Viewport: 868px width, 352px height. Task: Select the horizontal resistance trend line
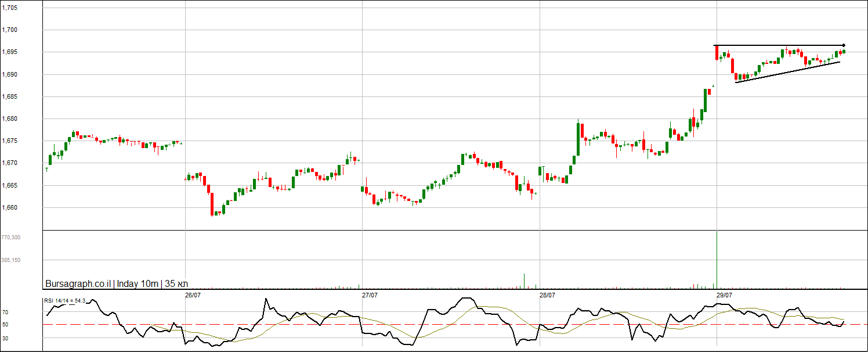coord(779,45)
